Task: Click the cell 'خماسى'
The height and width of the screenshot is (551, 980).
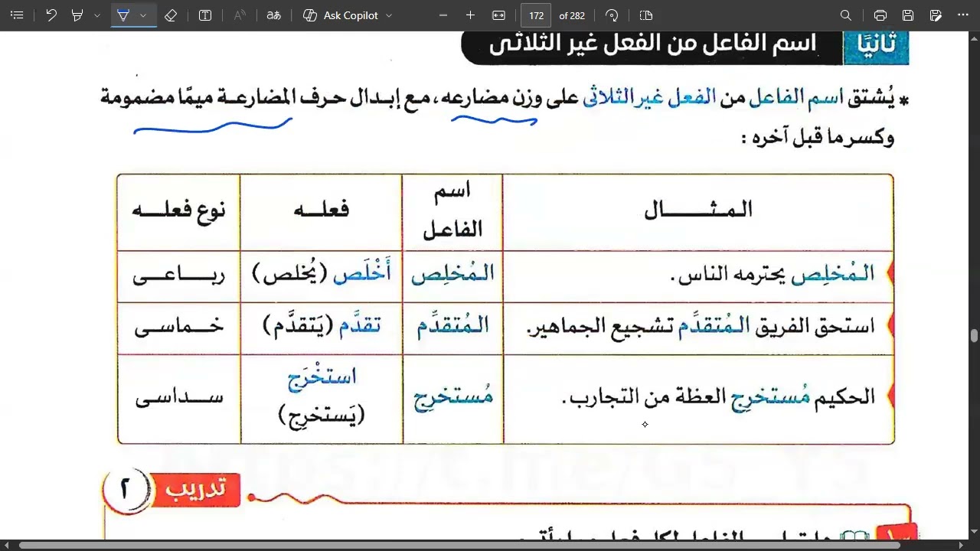Action: click(178, 327)
